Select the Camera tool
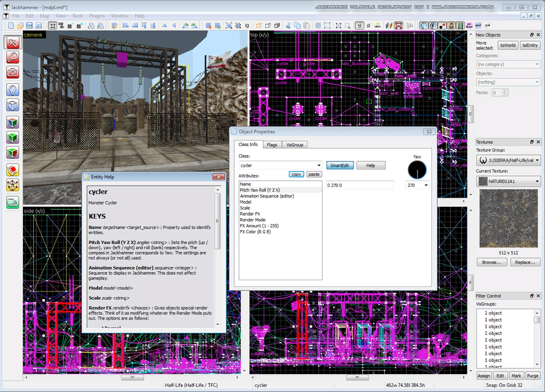This screenshot has height=392, width=545. pyautogui.click(x=13, y=72)
